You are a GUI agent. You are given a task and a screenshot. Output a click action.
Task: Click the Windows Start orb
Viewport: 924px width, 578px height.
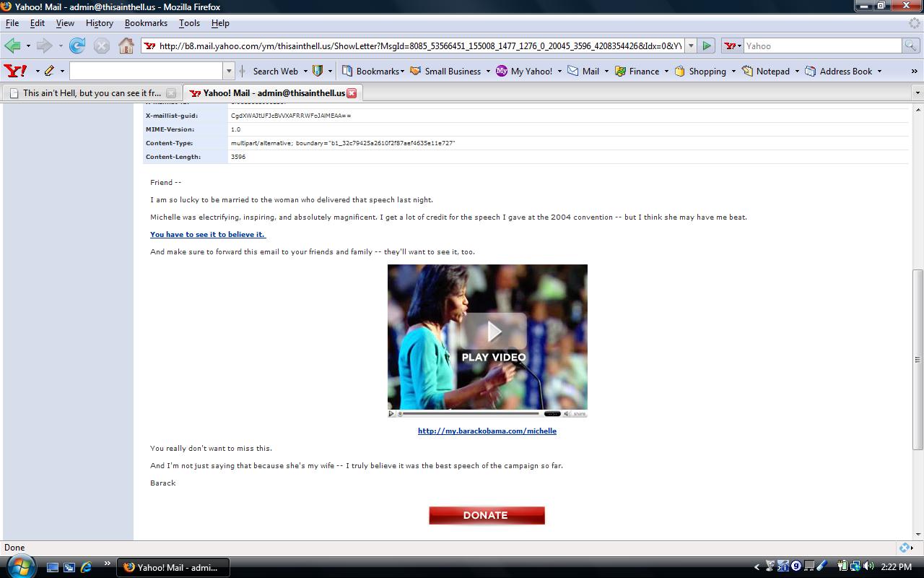[x=19, y=566]
